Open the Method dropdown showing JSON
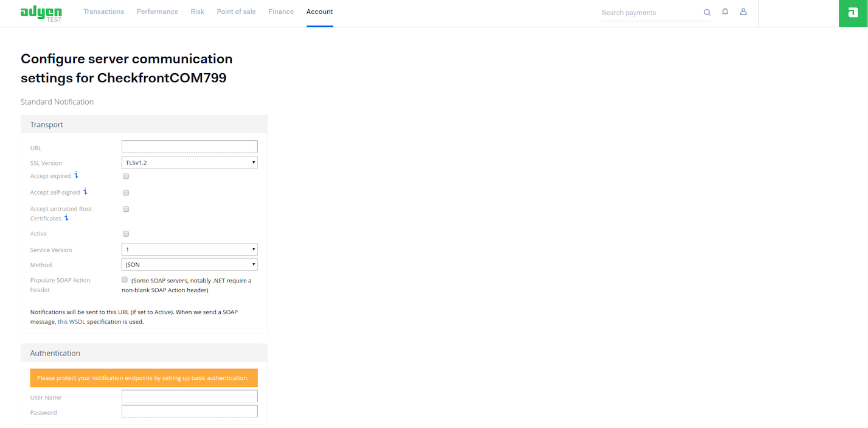Viewport: 868px width, 428px height. tap(190, 265)
